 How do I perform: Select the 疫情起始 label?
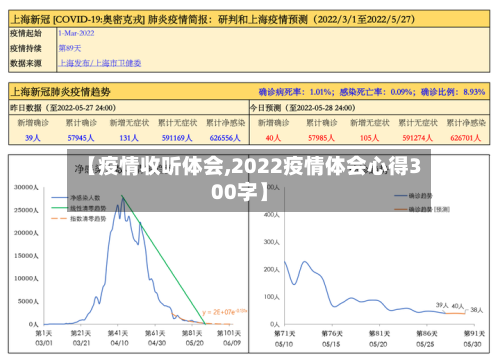tap(26, 33)
